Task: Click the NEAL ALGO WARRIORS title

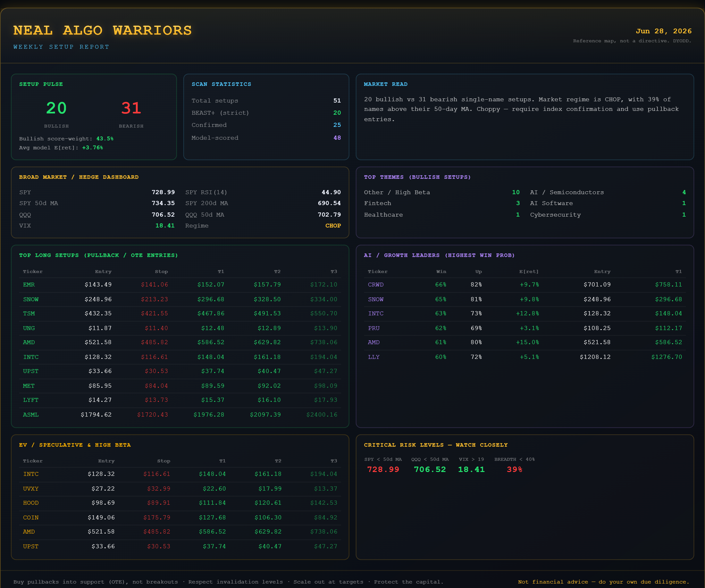Action: click(102, 30)
